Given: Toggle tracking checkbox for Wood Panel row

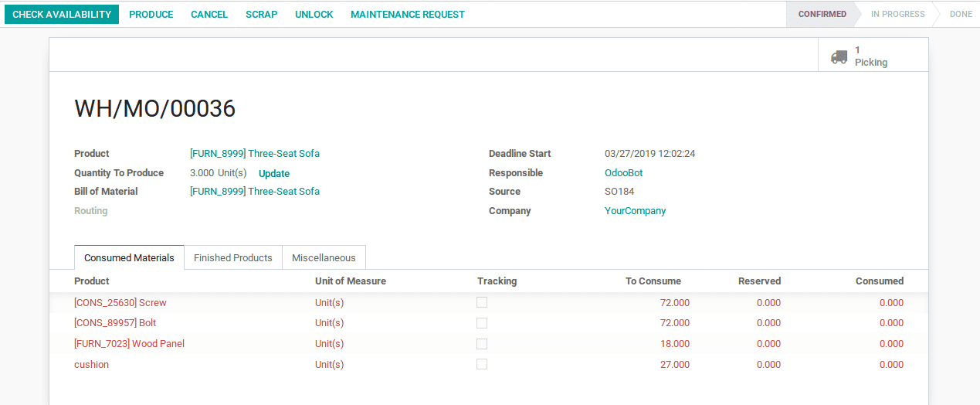Looking at the screenshot, I should pyautogui.click(x=482, y=343).
